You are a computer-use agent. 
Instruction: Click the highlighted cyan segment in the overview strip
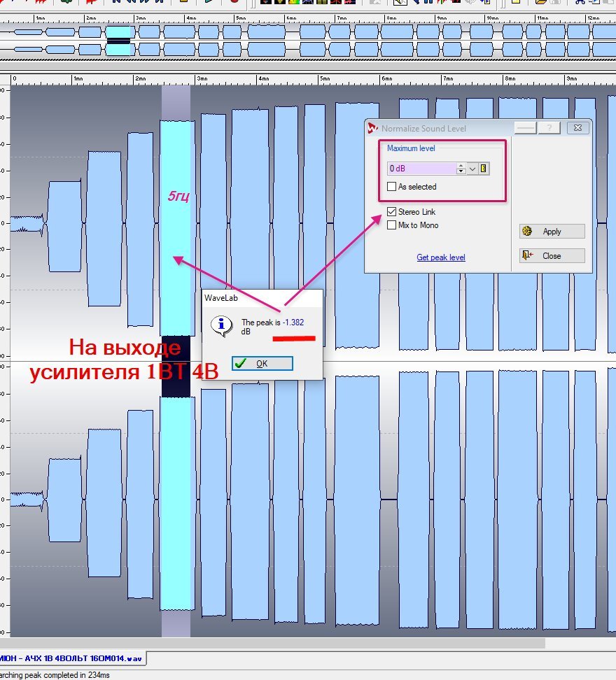[x=120, y=32]
